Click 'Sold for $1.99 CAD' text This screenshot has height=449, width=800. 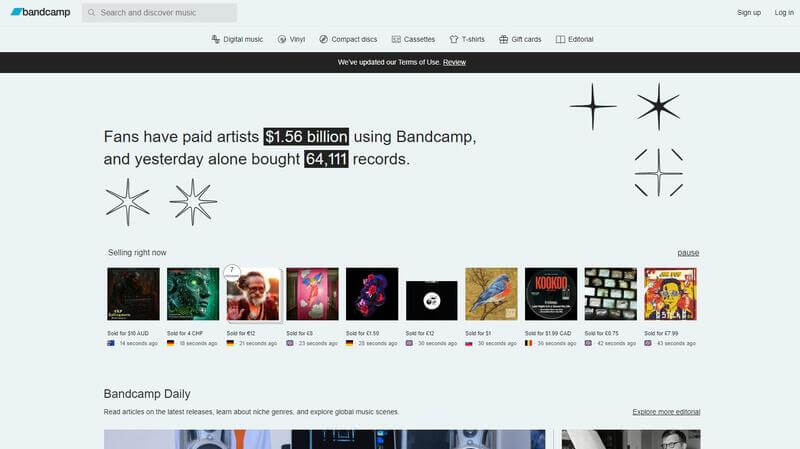click(x=548, y=333)
